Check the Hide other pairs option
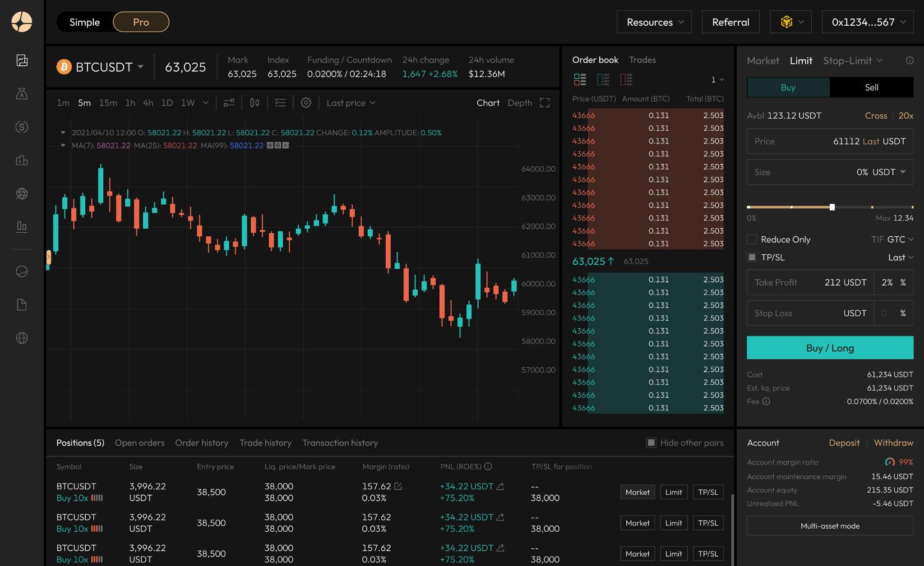Screen dimensions: 924x566 click(651, 443)
